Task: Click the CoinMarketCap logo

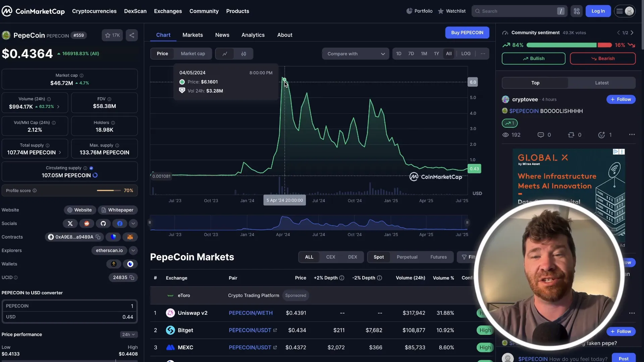Action: pos(33,11)
